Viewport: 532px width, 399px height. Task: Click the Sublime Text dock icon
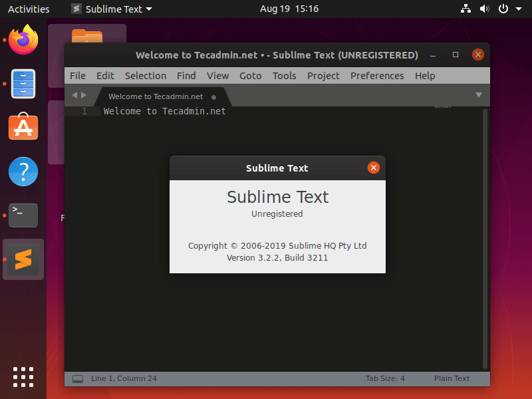23,259
